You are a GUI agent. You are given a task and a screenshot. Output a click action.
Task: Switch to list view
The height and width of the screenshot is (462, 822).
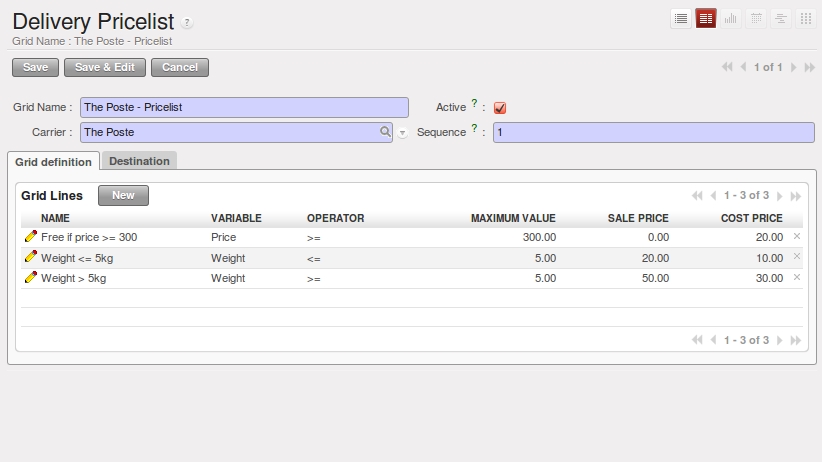681,18
